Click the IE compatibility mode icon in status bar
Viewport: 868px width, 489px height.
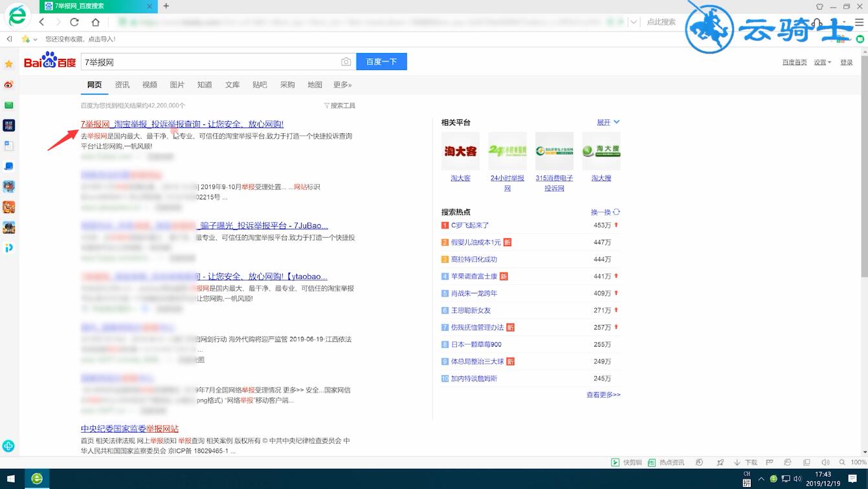click(x=788, y=462)
